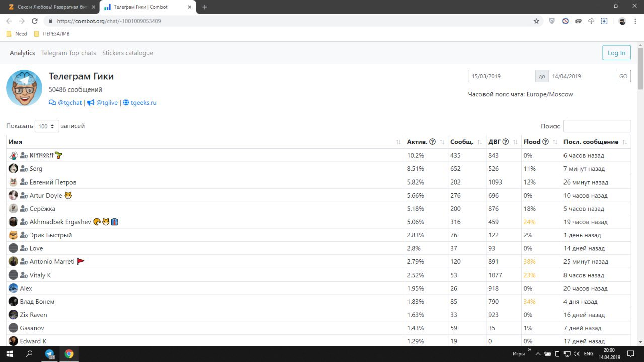Show the ДВГ column help tooltip icon

[x=505, y=142]
